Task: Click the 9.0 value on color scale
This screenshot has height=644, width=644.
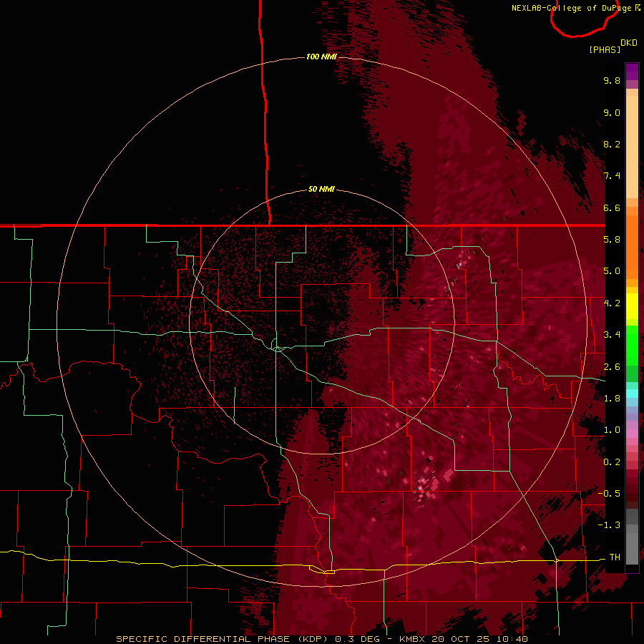Action: pos(612,112)
